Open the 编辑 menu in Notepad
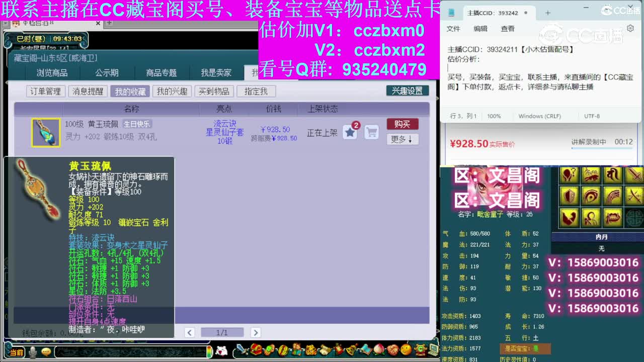Viewport: 644px width, 362px height. [480, 29]
